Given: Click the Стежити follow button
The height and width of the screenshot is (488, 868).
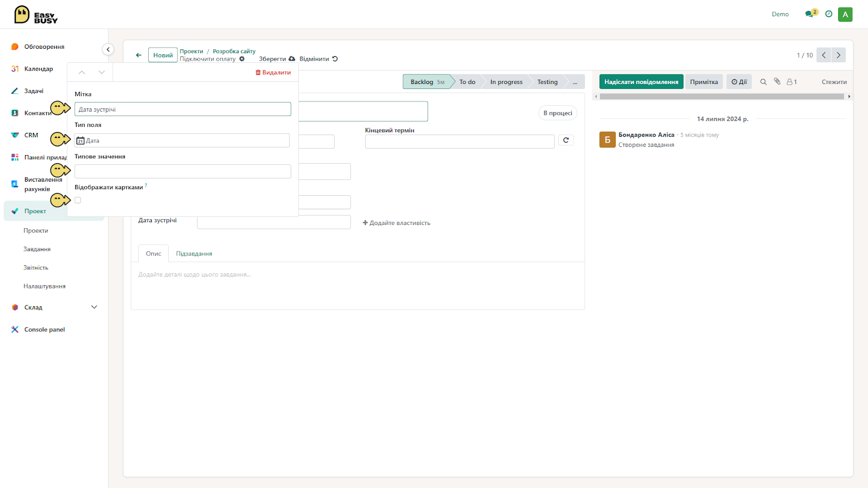Looking at the screenshot, I should [834, 82].
